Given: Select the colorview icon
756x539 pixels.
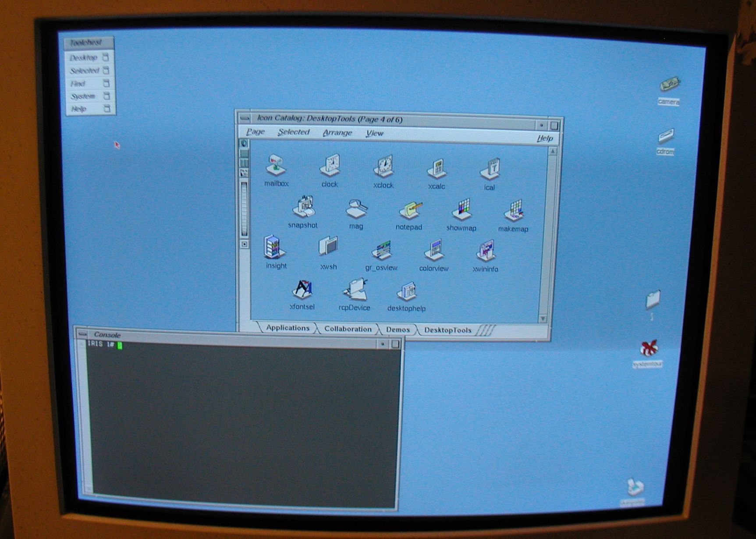Looking at the screenshot, I should [x=434, y=250].
